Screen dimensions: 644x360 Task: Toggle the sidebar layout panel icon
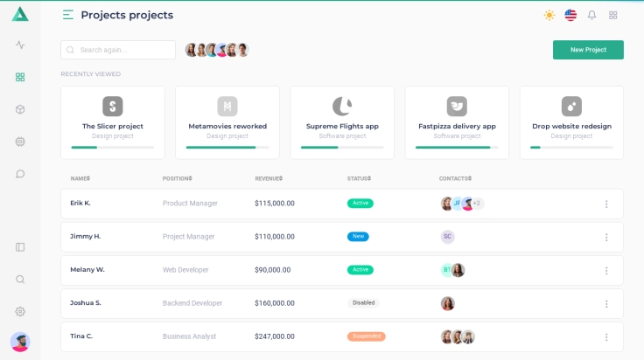(x=20, y=247)
